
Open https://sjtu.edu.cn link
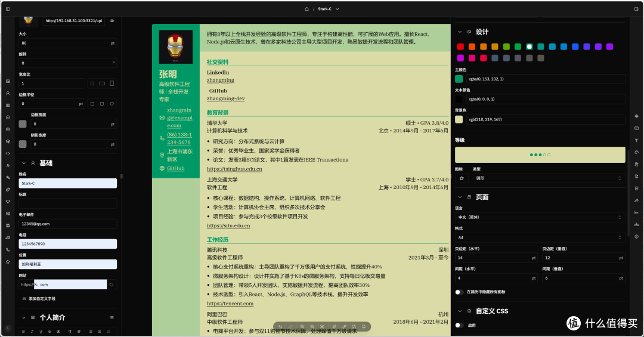tap(228, 225)
